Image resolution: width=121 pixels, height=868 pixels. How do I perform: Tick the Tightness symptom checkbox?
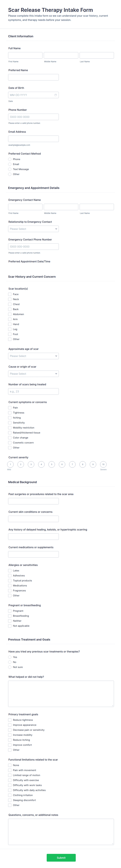pyautogui.click(x=10, y=412)
